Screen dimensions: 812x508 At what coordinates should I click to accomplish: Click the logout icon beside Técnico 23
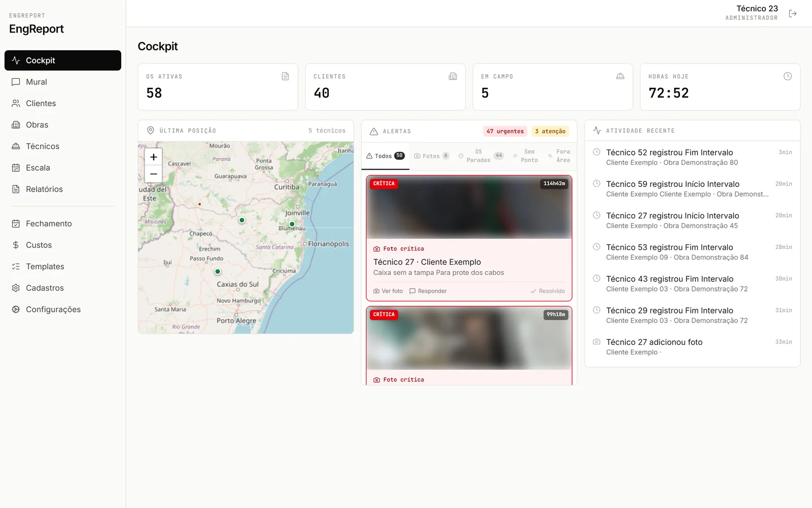pyautogui.click(x=793, y=14)
